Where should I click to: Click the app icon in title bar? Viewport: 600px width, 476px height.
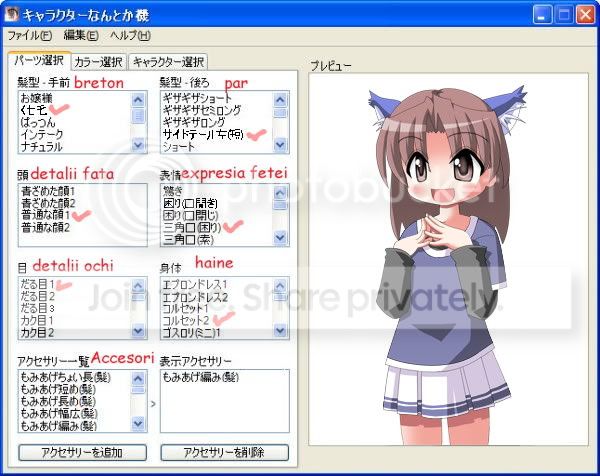click(11, 15)
